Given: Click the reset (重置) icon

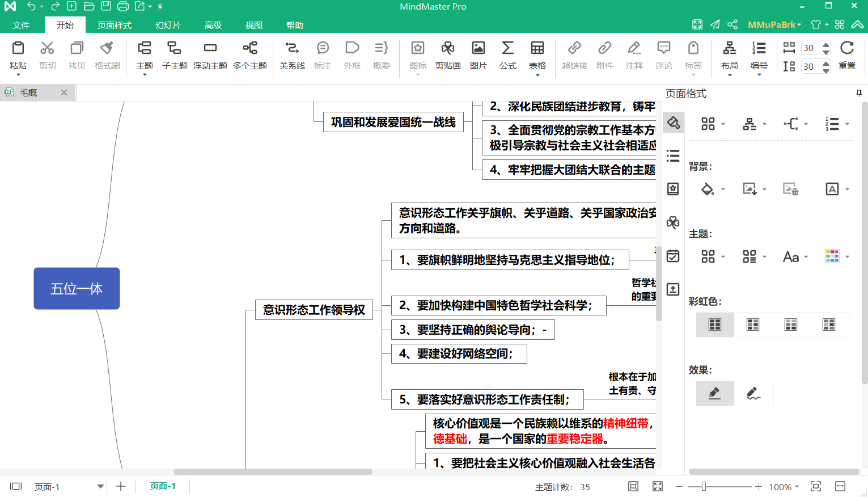Looking at the screenshot, I should pos(847,48).
